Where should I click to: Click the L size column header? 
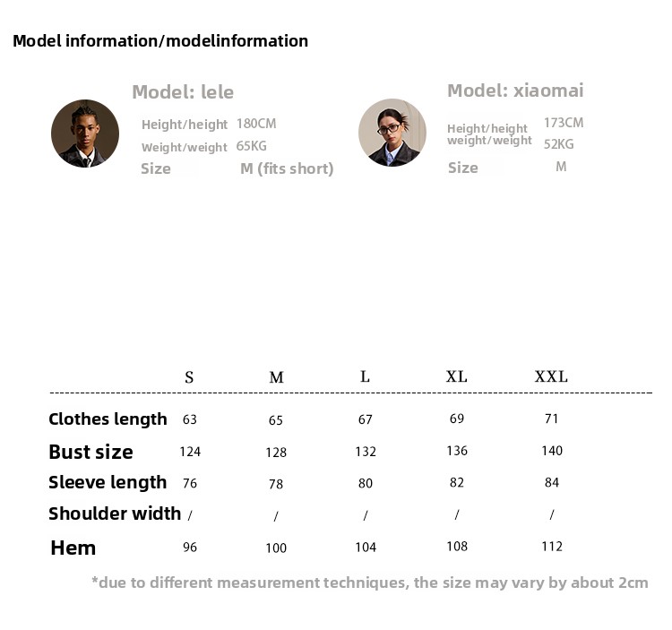[x=365, y=376]
